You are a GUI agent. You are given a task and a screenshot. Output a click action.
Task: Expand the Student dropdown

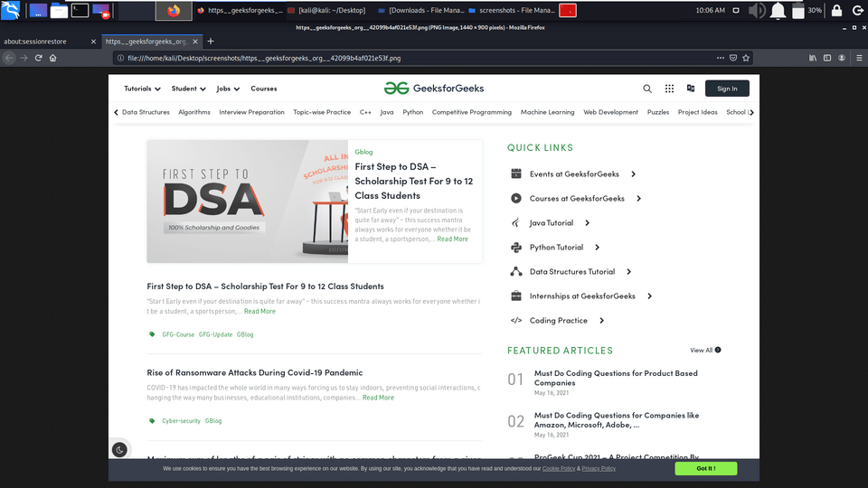(x=188, y=89)
